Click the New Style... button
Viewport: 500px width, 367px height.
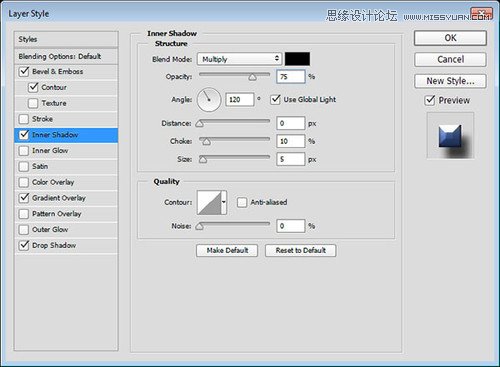[x=450, y=81]
